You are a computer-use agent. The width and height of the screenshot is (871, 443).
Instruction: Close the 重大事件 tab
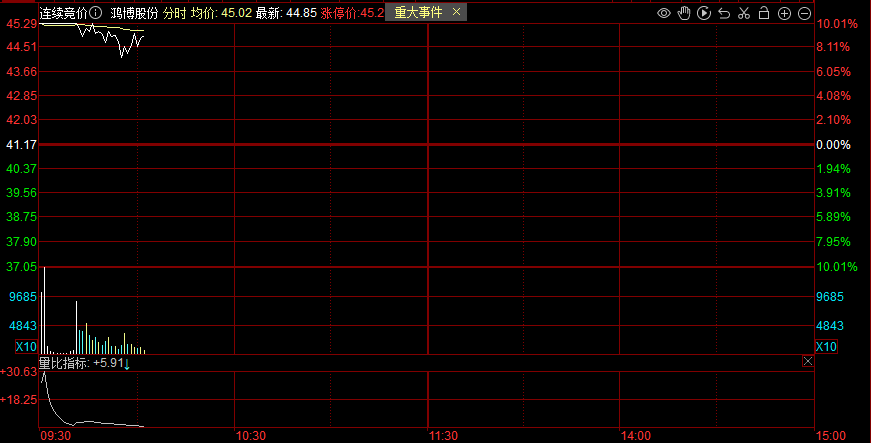[456, 12]
